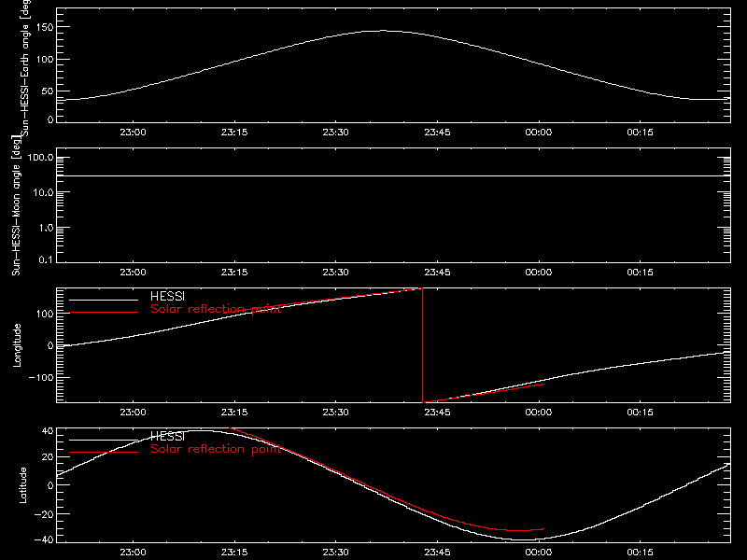Select HESSI legend label in Latitude plot
This screenshot has width=747, height=560.
pyautogui.click(x=167, y=436)
